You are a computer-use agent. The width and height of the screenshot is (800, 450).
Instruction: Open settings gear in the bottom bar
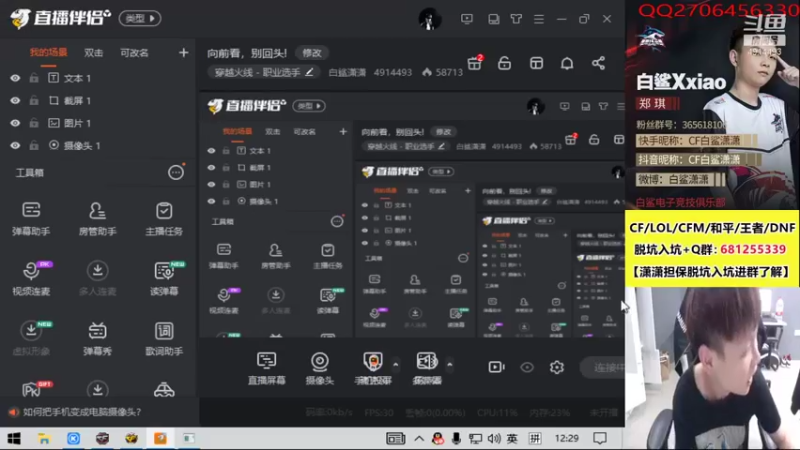click(x=557, y=367)
